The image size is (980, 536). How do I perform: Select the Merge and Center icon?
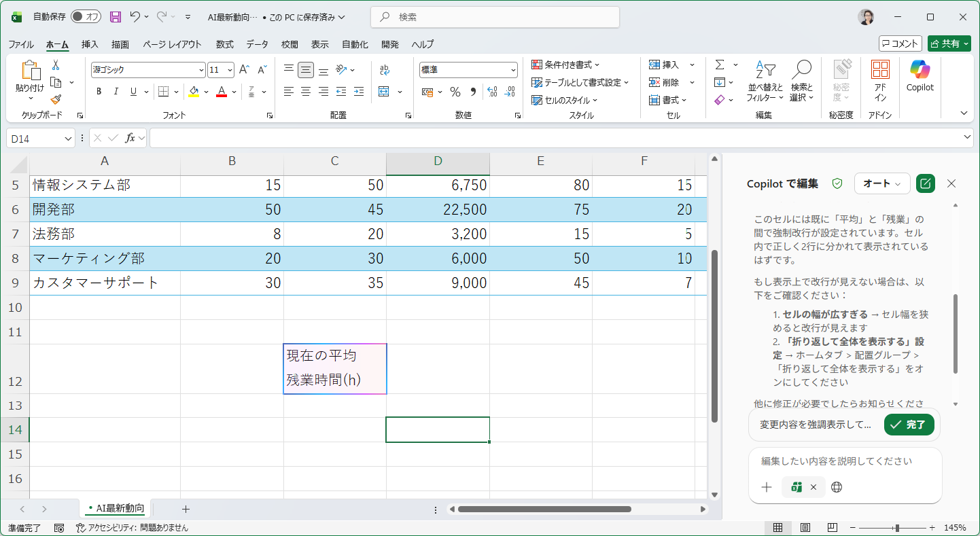tap(384, 92)
